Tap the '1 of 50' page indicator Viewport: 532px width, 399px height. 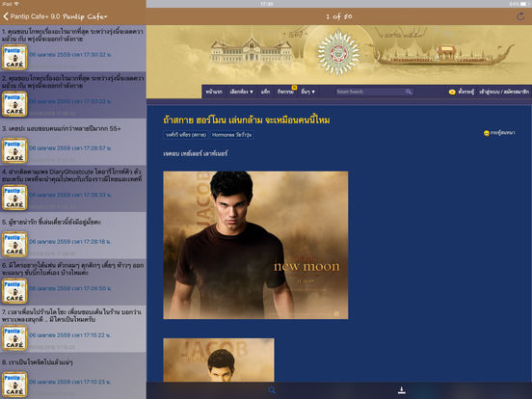point(339,16)
